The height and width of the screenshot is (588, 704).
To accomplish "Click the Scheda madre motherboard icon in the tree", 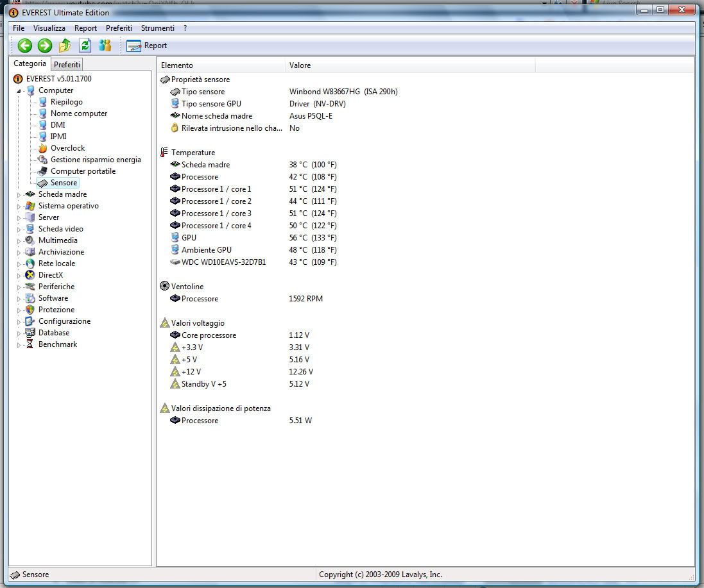I will pyautogui.click(x=30, y=194).
